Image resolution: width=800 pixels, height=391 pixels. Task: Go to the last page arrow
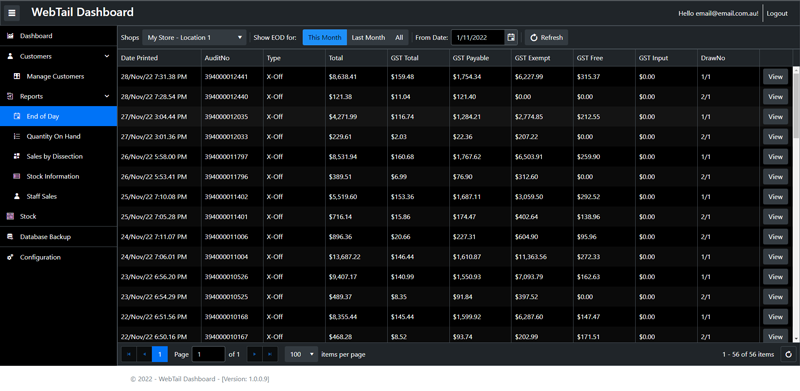click(x=270, y=354)
